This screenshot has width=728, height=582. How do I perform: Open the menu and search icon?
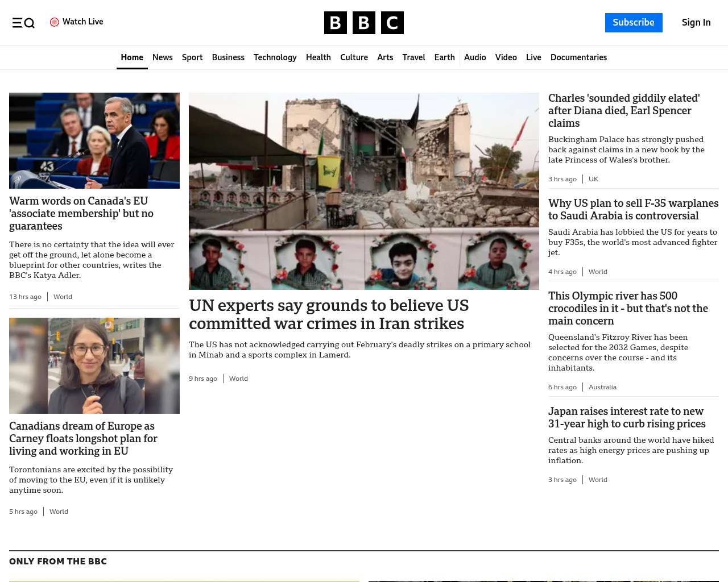(23, 23)
